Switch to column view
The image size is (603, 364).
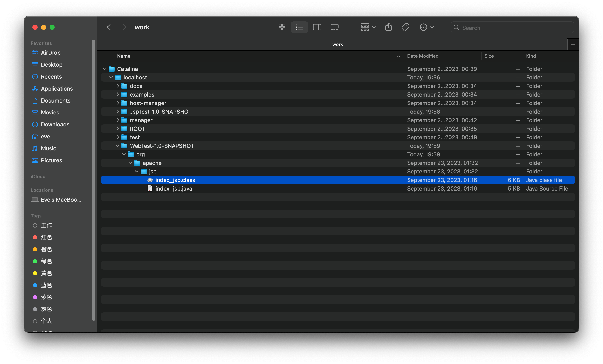pyautogui.click(x=317, y=27)
